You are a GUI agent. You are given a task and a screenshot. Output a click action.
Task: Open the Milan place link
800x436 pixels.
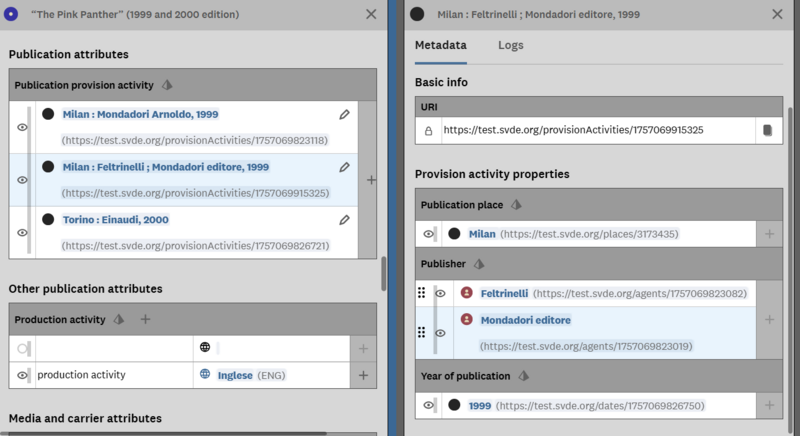[482, 234]
